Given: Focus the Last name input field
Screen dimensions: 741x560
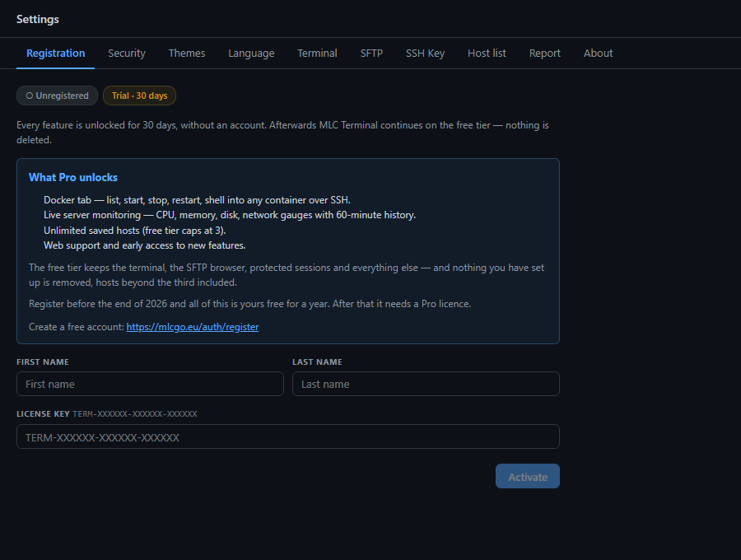Looking at the screenshot, I should pyautogui.click(x=426, y=384).
